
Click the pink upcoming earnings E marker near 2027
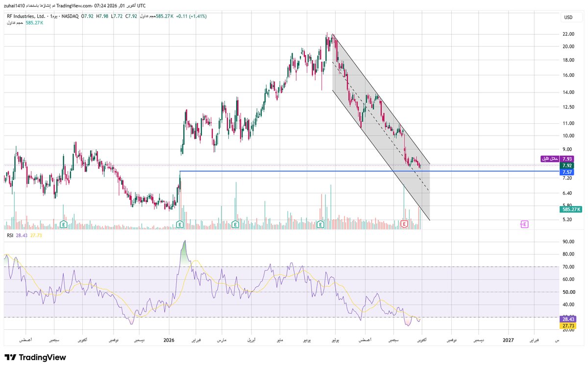point(524,224)
